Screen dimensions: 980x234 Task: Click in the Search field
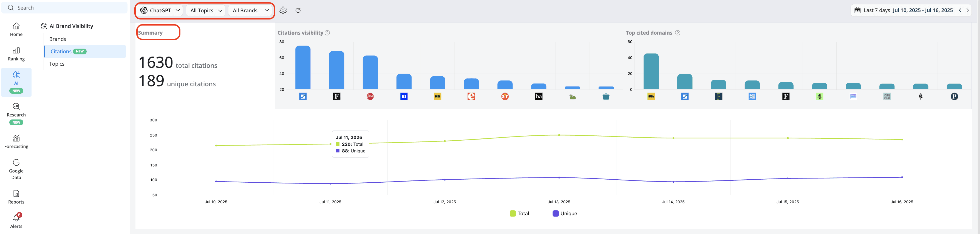(65, 8)
